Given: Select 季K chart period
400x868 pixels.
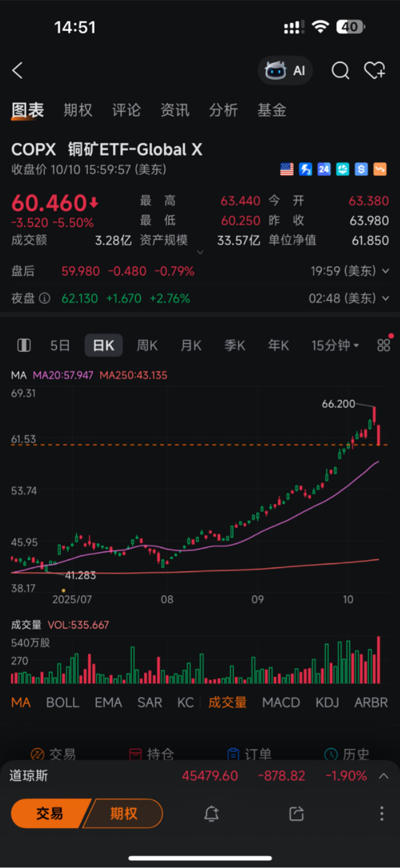Looking at the screenshot, I should (x=235, y=345).
